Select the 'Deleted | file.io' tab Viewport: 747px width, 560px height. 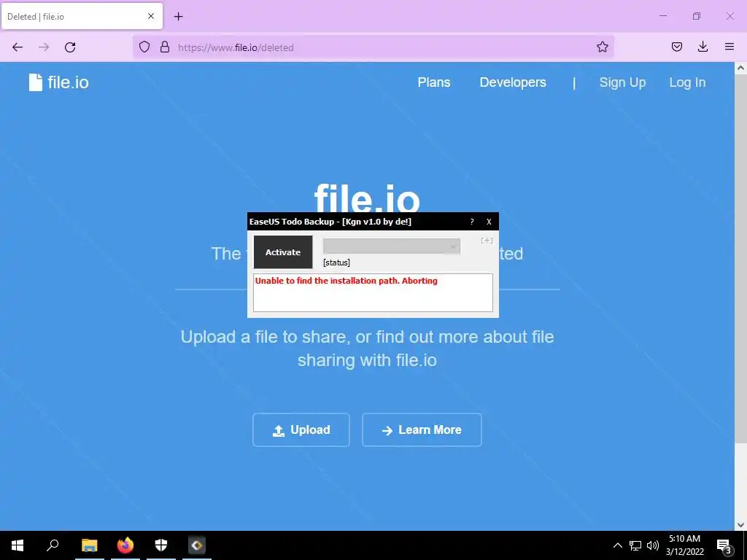click(x=82, y=16)
